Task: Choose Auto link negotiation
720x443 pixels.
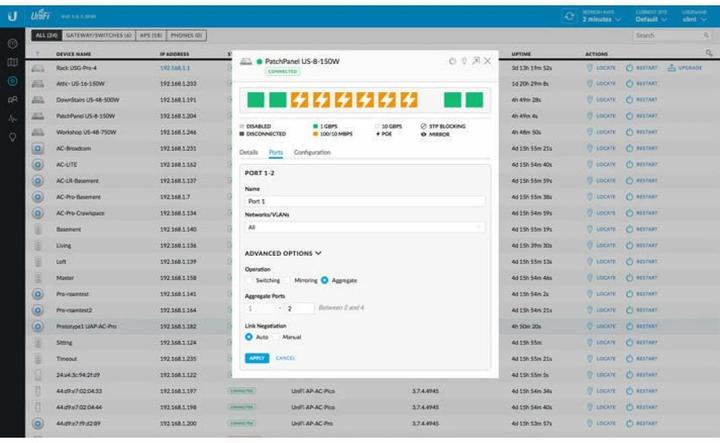Action: 249,337
